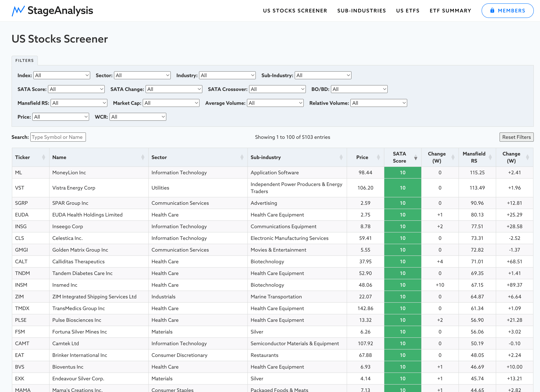Click ticker BVS in the table
Viewport: 540px width, 392px height.
[x=20, y=367]
